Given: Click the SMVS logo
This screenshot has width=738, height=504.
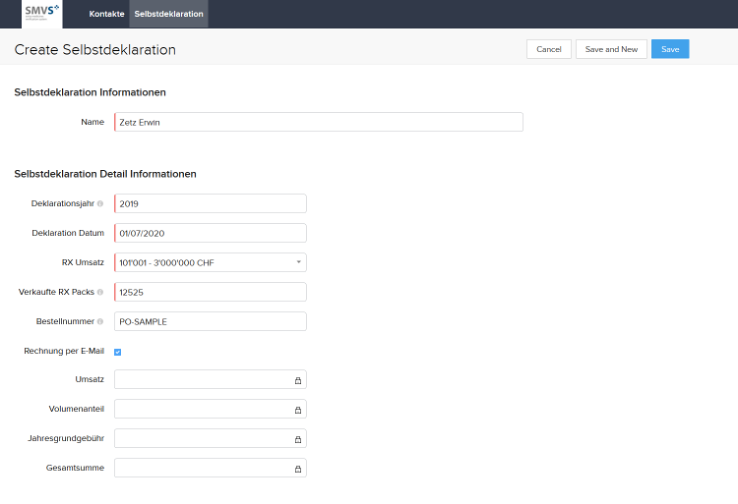Looking at the screenshot, I should 42,13.
